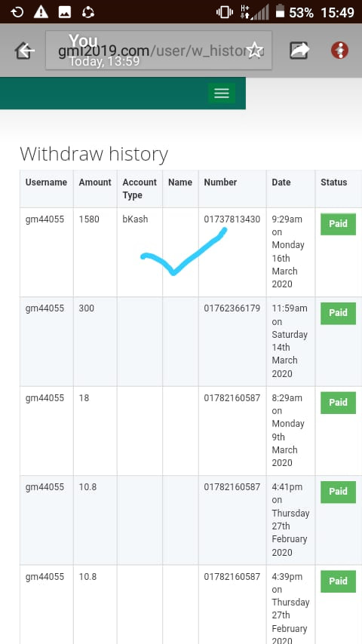Click Paid badge for 4:39pm withdrawal
362x644 pixels.
pos(338,581)
